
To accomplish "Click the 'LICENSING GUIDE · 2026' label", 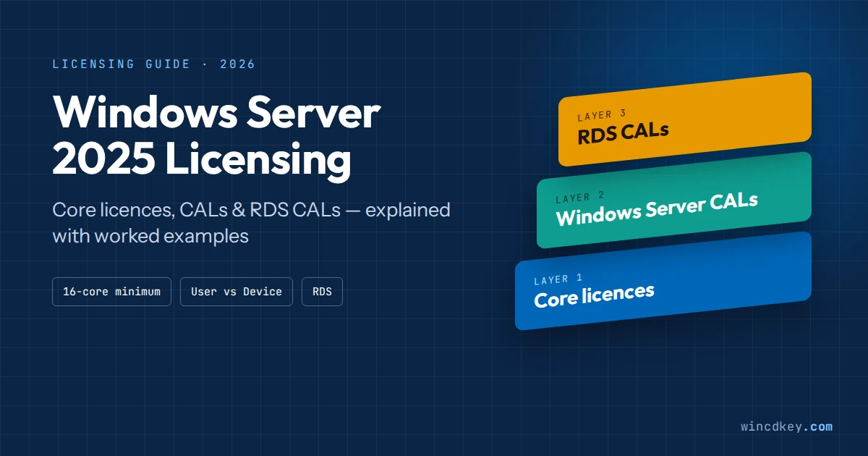I will 154,64.
